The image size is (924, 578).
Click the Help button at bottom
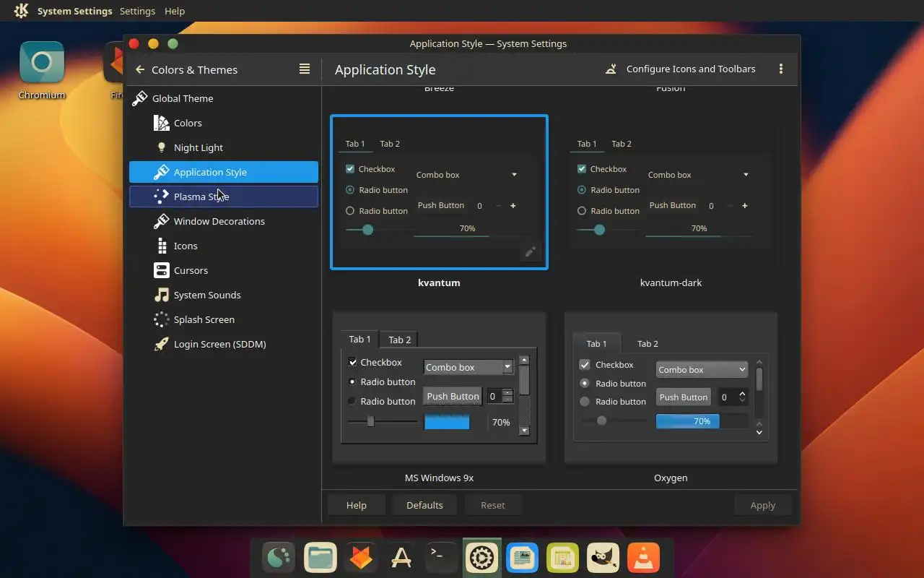[357, 505]
